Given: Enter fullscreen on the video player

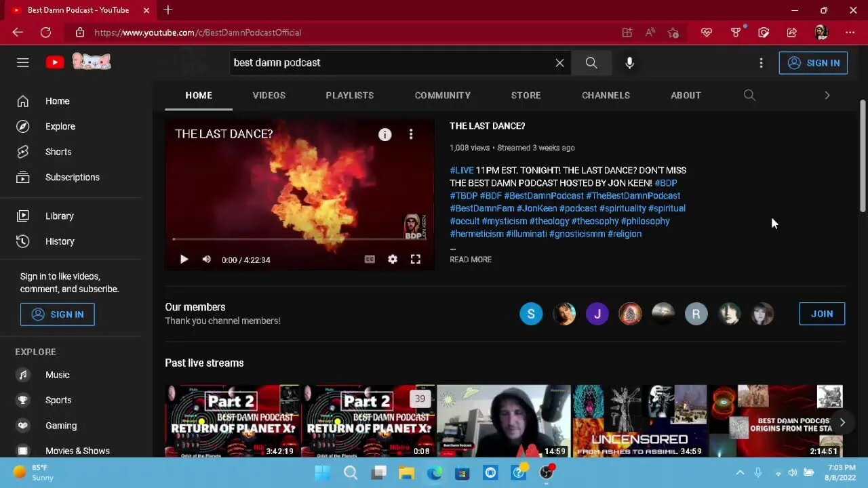Looking at the screenshot, I should tap(416, 259).
